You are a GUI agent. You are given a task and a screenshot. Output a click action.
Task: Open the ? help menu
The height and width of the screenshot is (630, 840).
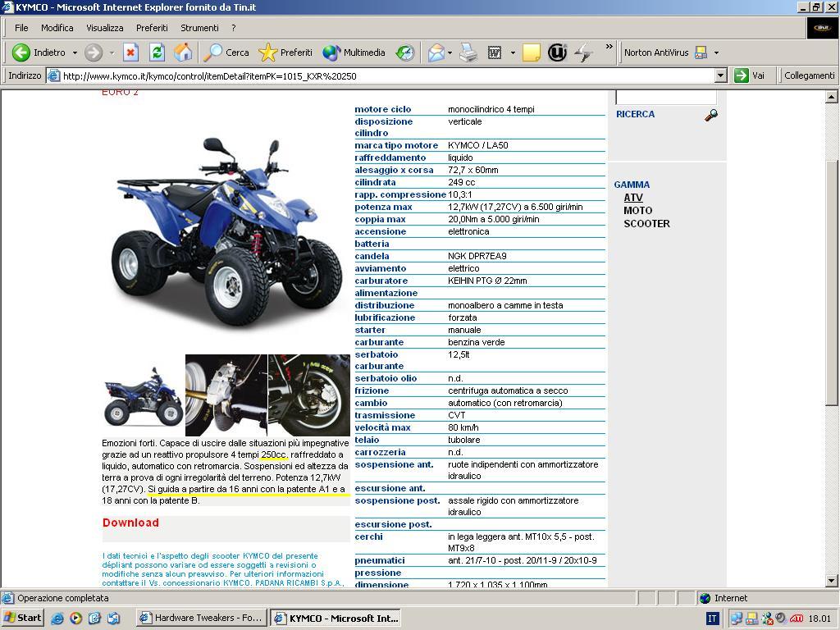coord(234,28)
